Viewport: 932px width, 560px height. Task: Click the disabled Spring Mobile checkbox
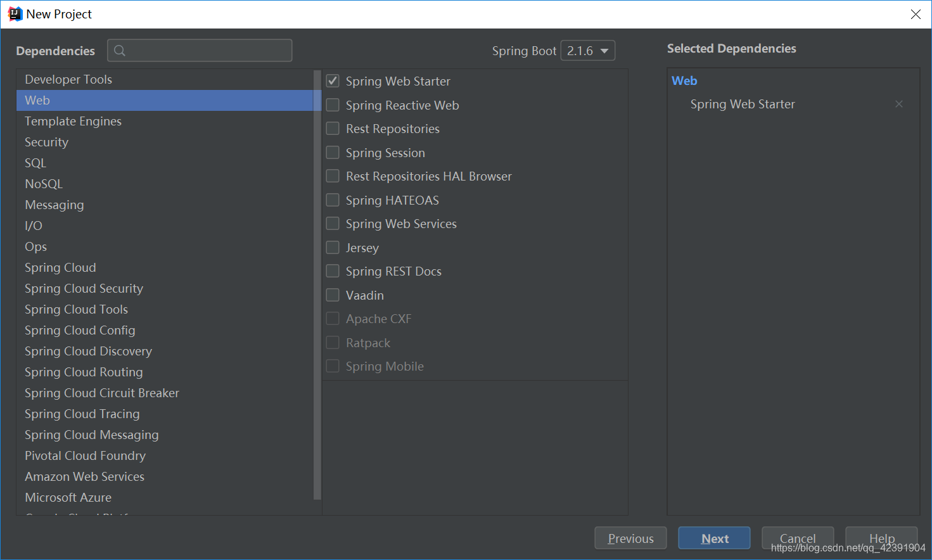click(333, 366)
